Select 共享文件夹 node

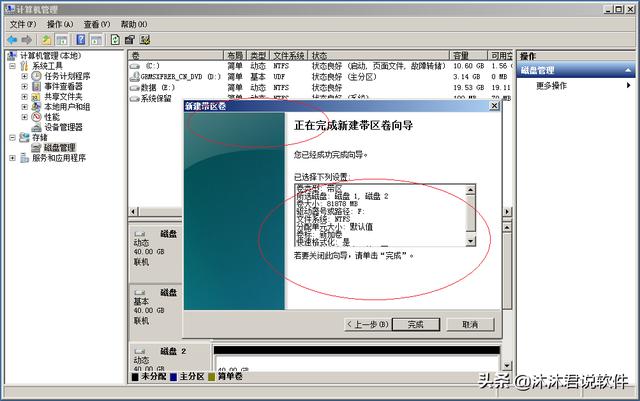tap(63, 96)
